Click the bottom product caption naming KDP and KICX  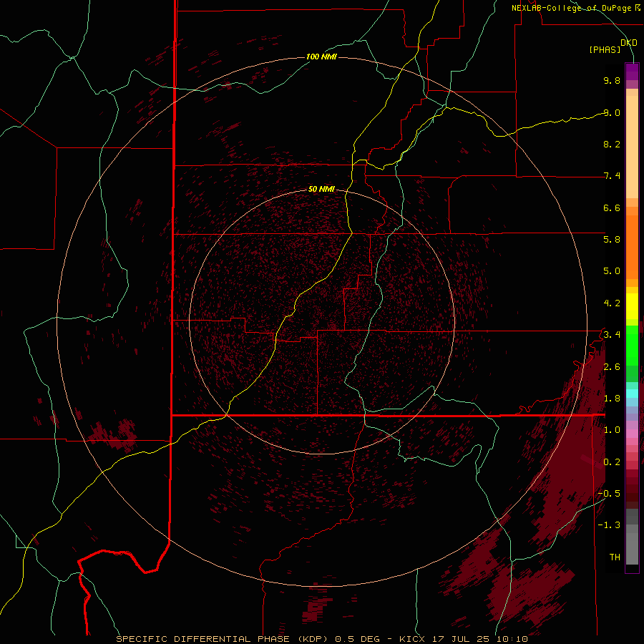tap(322, 639)
